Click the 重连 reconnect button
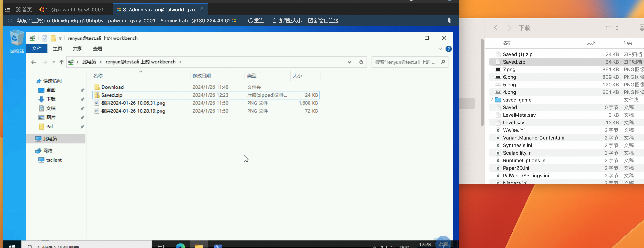The height and width of the screenshot is (248, 644). click(x=256, y=21)
